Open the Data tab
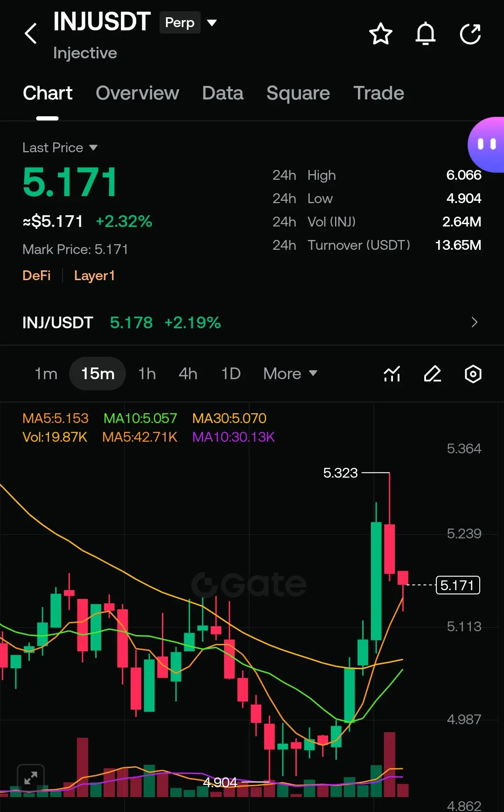 tap(223, 93)
